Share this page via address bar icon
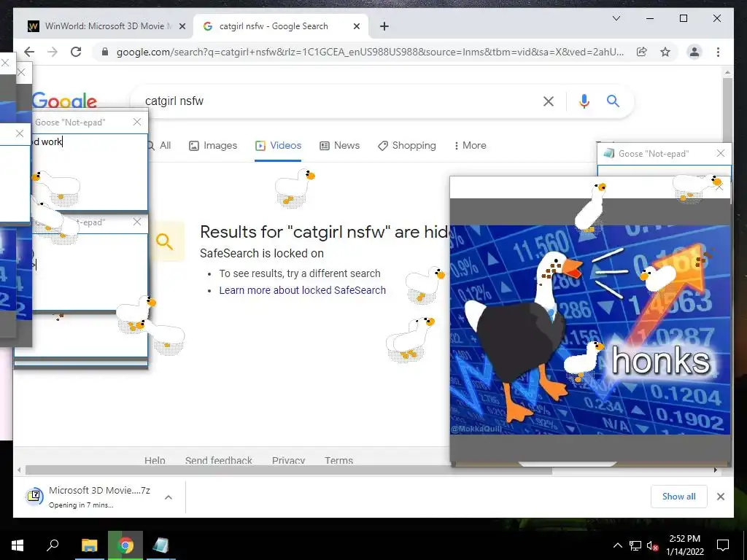The width and height of the screenshot is (747, 560). coord(642,52)
